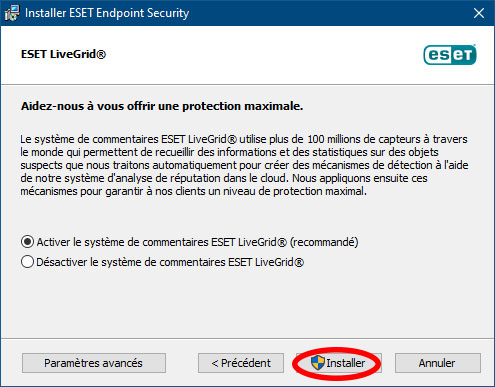Select the Activer LiveGrid radio circle
The image size is (495, 387).
point(27,242)
